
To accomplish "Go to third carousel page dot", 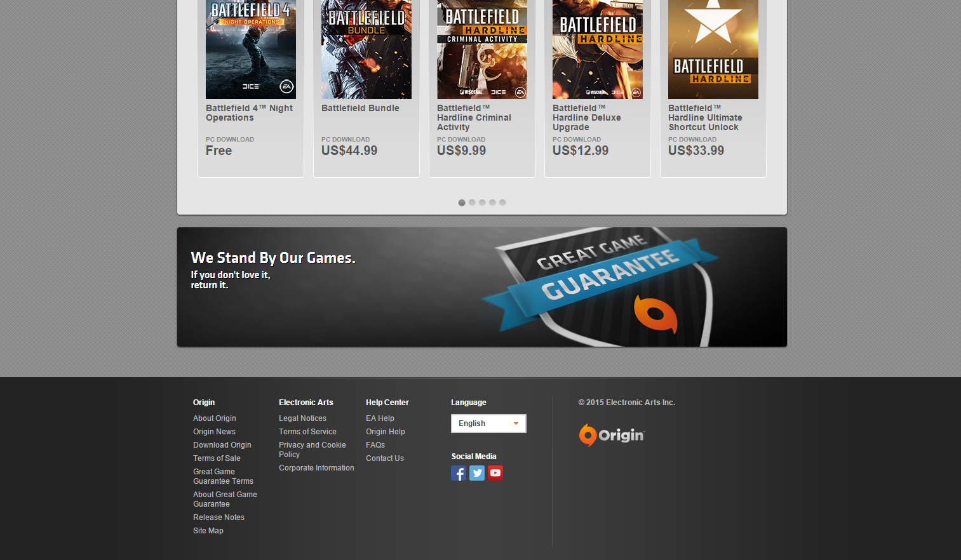I will (x=482, y=203).
